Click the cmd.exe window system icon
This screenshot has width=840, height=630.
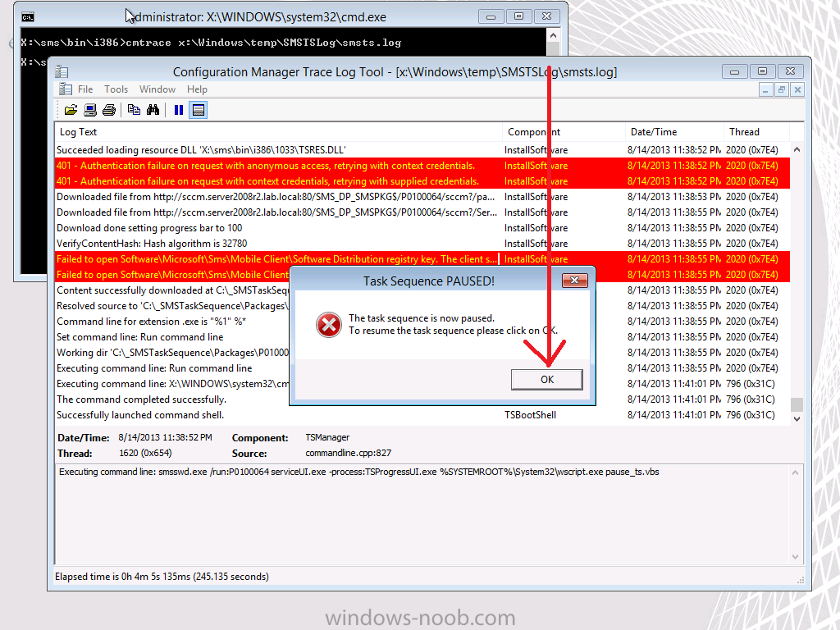[28, 17]
